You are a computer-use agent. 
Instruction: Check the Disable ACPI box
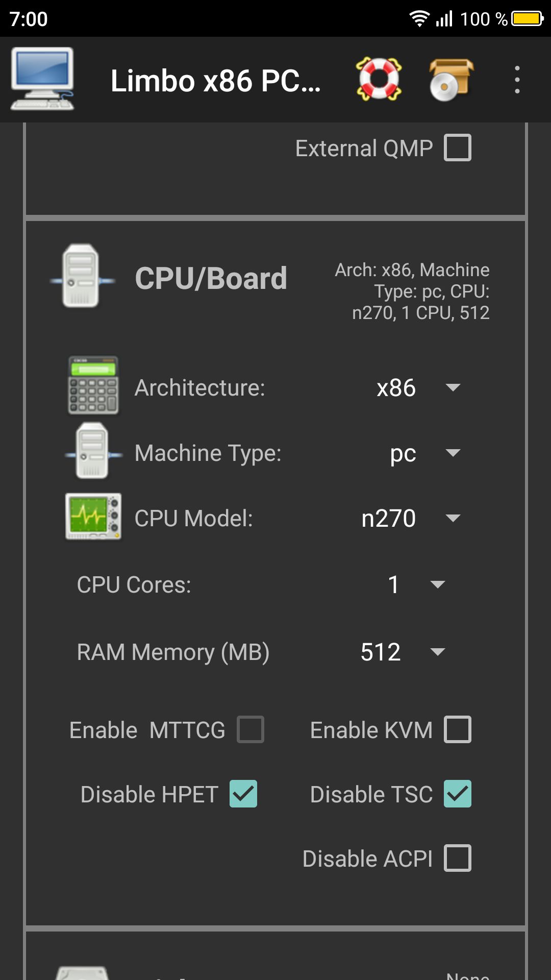(x=457, y=859)
